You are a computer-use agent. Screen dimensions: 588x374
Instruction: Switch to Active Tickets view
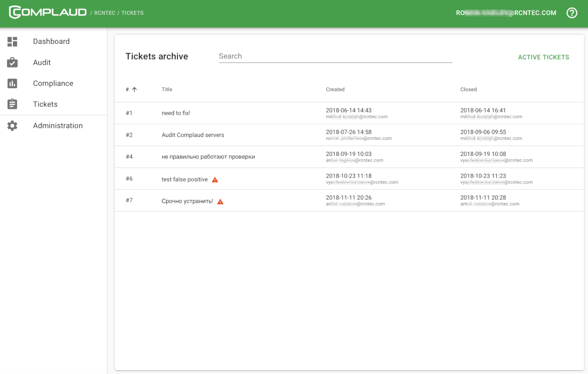[543, 57]
